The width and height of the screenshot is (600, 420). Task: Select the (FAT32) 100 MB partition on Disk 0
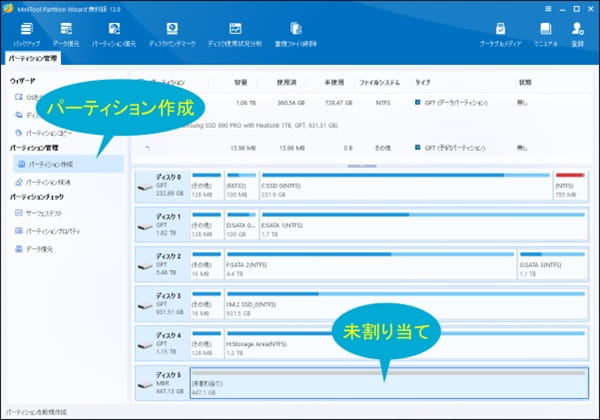coord(241,186)
